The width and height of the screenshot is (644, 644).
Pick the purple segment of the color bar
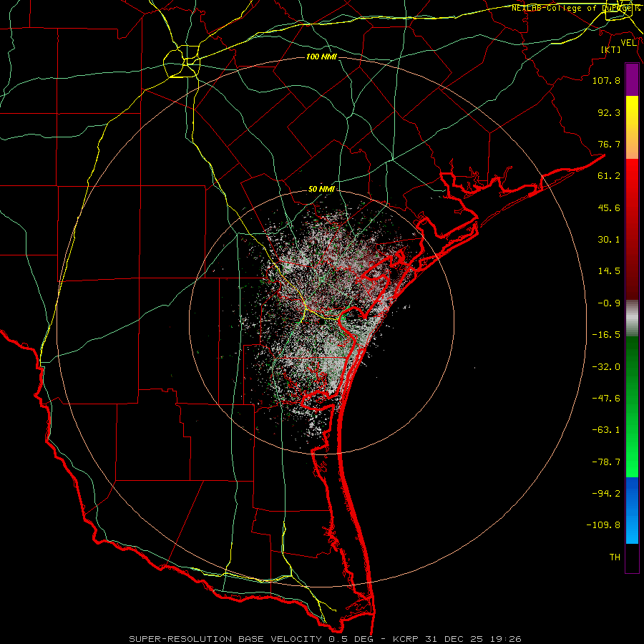(x=632, y=80)
